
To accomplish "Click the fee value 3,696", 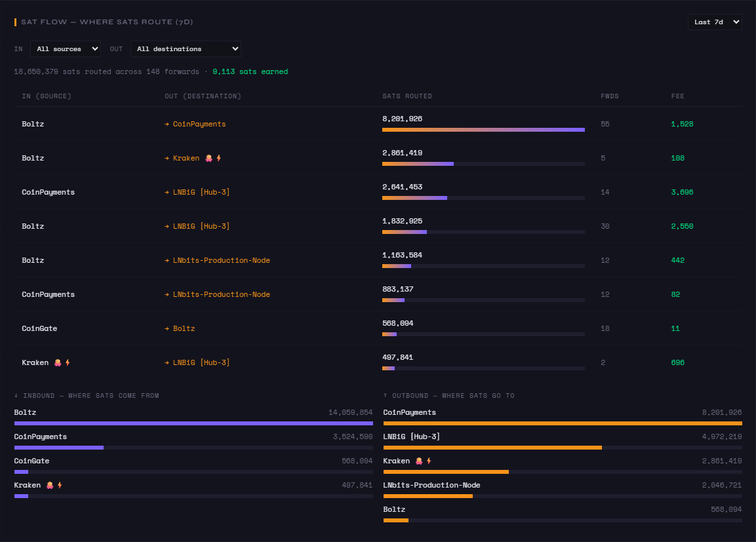I will coord(682,192).
